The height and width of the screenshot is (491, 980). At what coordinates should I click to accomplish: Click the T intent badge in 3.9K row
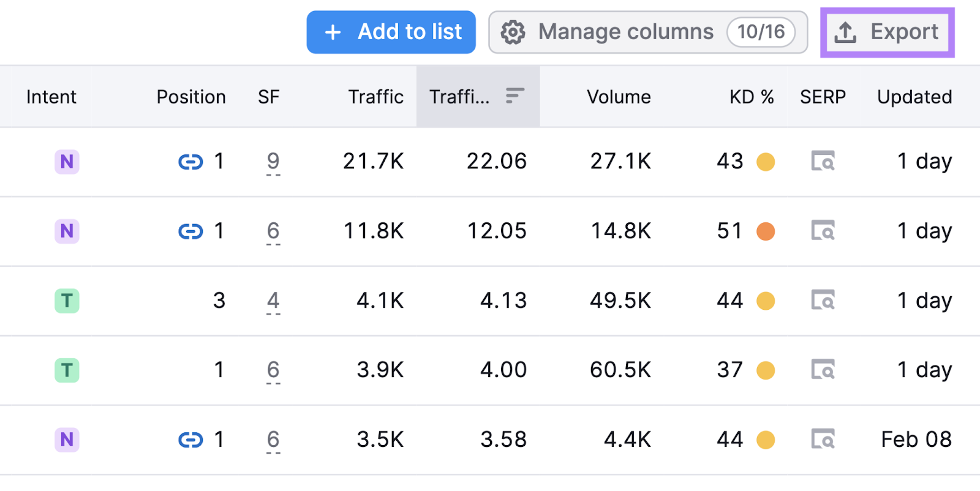click(x=67, y=370)
